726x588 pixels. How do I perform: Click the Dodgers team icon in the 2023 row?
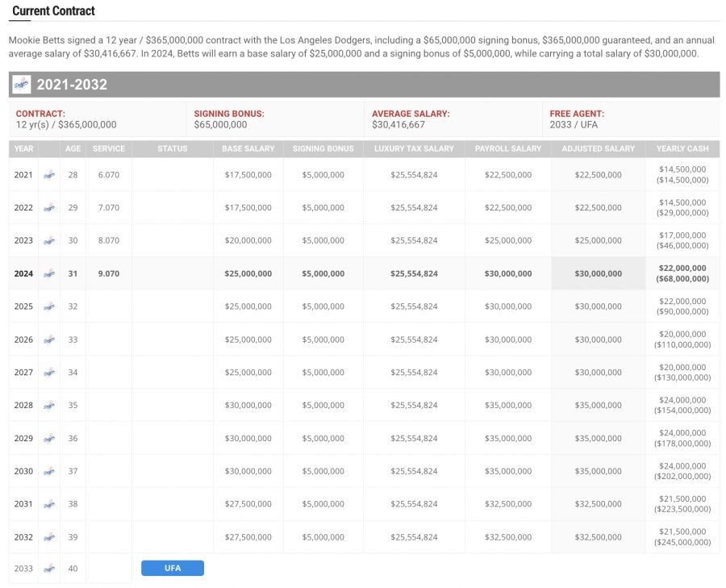(x=49, y=240)
